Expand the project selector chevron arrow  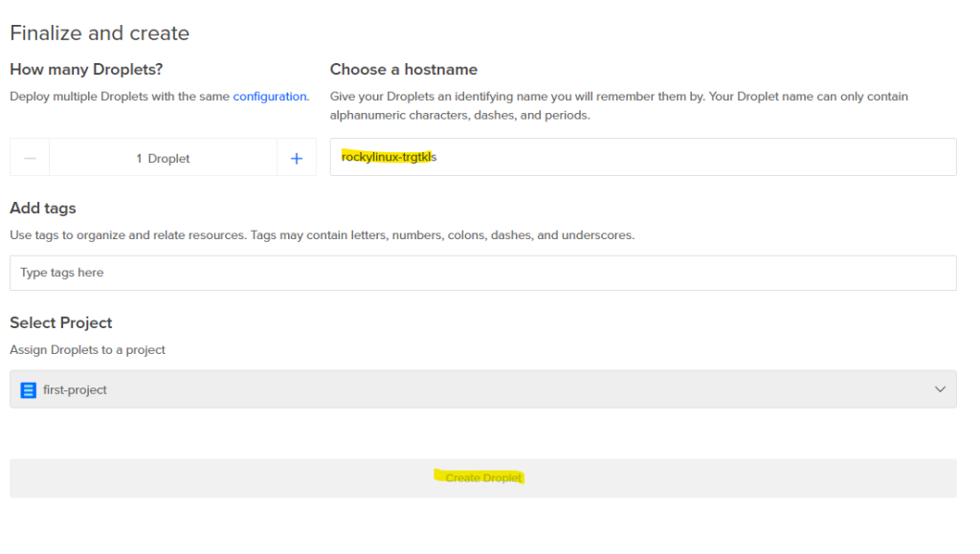pos(940,389)
